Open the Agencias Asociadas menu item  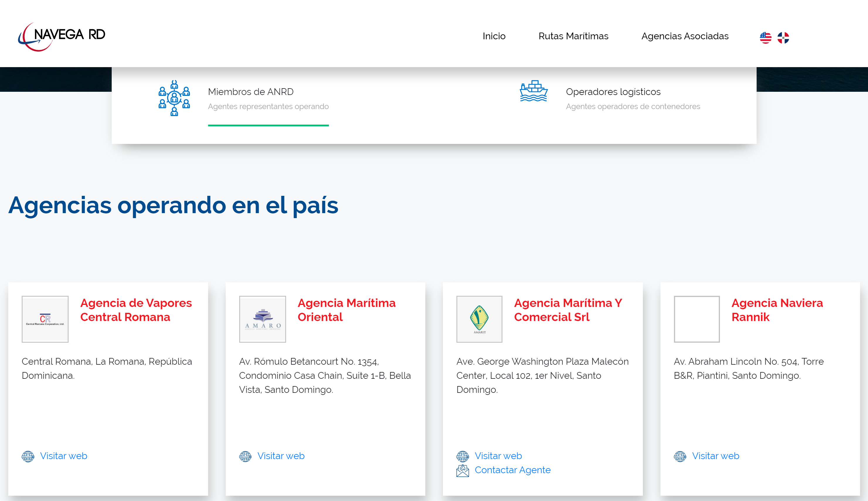(x=684, y=36)
